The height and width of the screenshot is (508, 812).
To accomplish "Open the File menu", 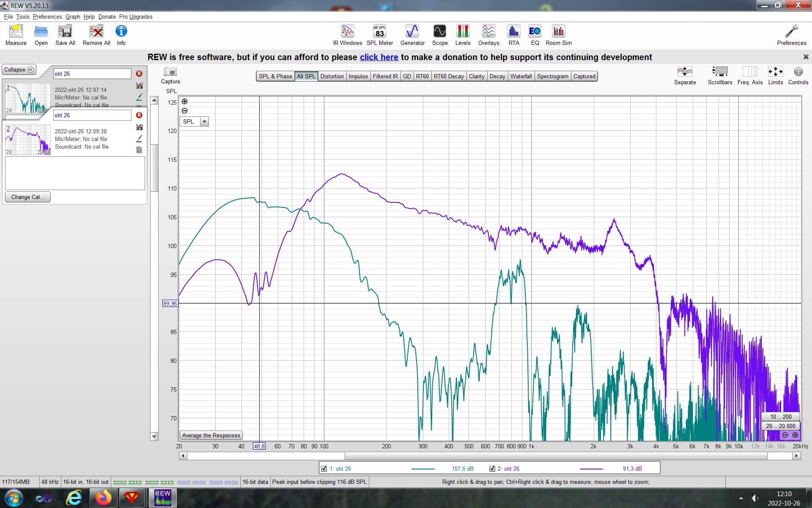I will point(8,17).
